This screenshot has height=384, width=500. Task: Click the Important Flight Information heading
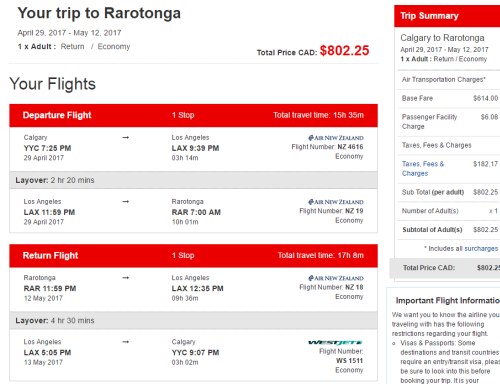pos(448,301)
